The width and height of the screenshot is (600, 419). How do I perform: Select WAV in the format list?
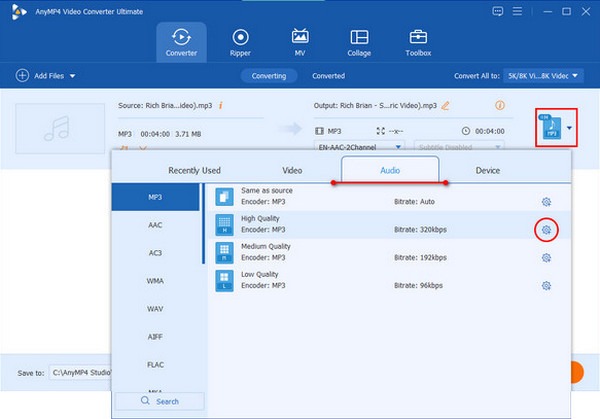(155, 309)
